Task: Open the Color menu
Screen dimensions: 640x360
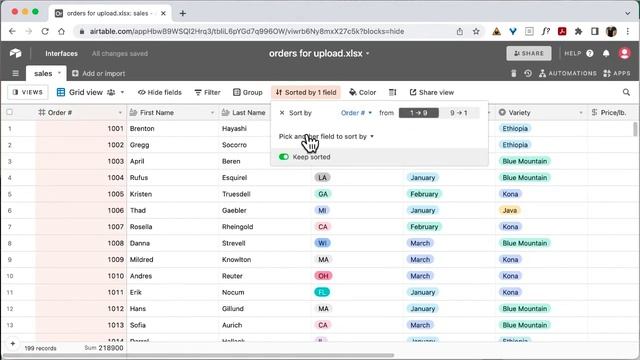Action: click(362, 92)
